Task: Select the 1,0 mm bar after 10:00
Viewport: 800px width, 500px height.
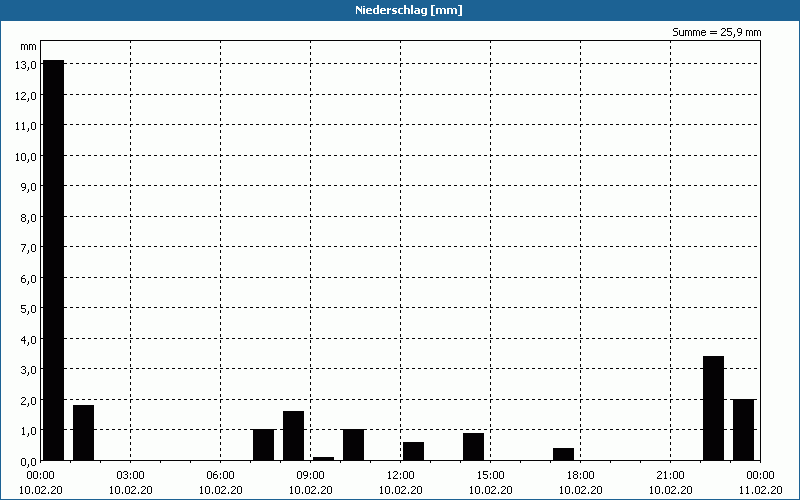Action: tap(354, 445)
